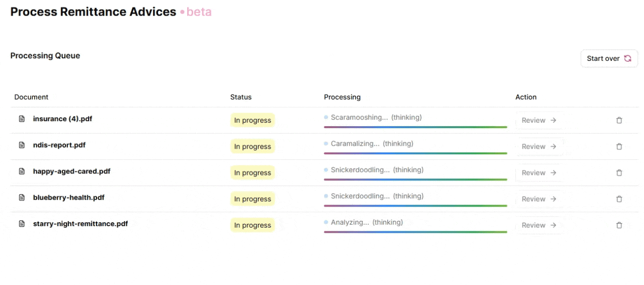Review the happy-aged-cared.pdf document
The width and height of the screenshot is (644, 285).
tap(539, 172)
